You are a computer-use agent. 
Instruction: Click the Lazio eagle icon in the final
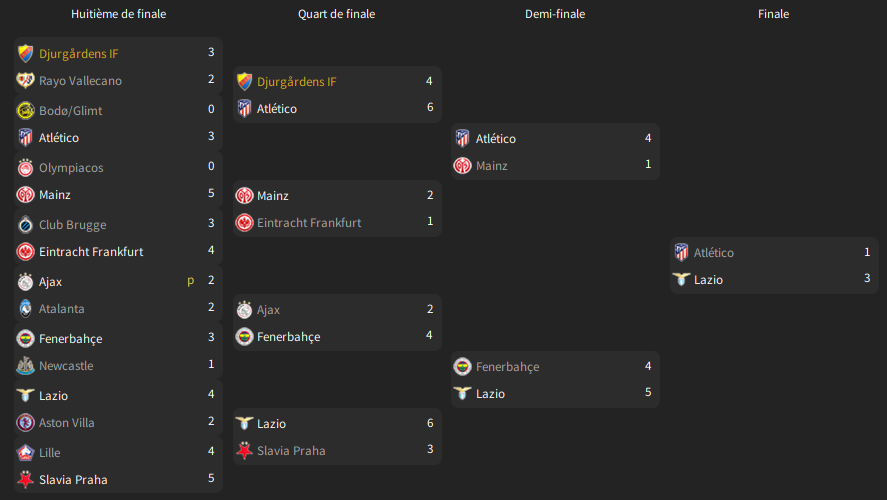(682, 279)
